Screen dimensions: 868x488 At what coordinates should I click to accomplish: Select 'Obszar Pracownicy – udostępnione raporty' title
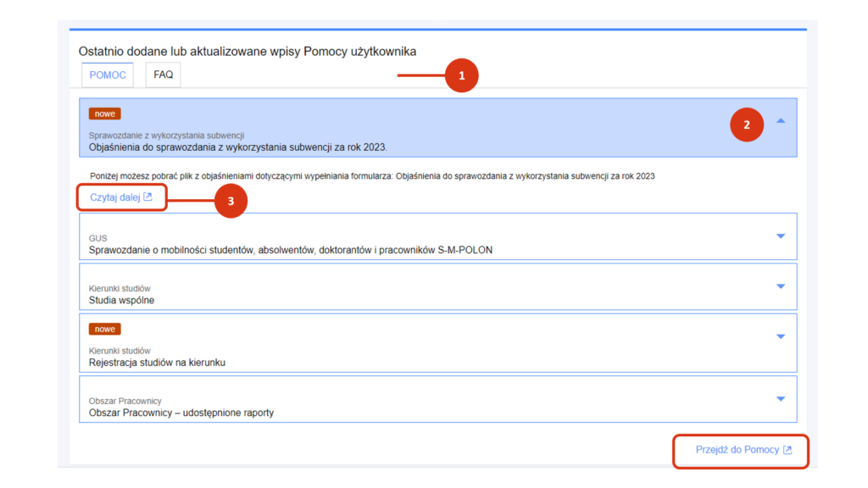[x=181, y=413]
